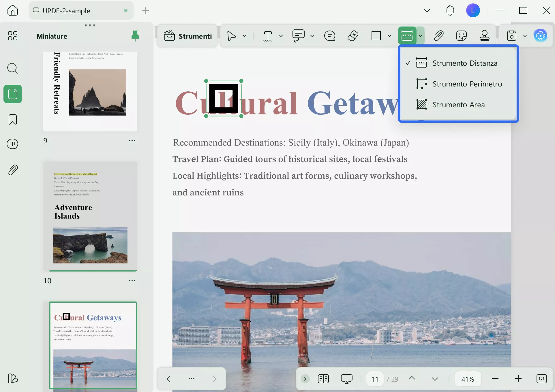Open the page 10 Adventure Islands thumbnail
This screenshot has width=555, height=392.
90,216
